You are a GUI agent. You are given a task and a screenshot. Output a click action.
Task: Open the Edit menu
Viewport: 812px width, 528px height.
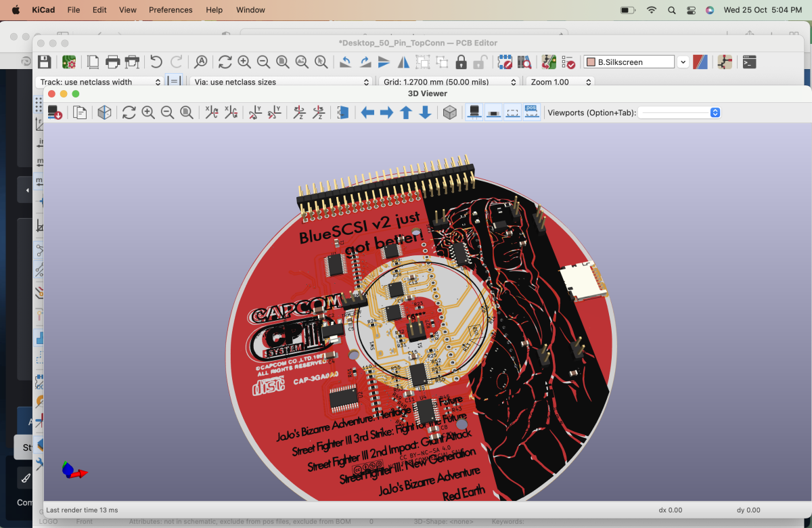click(99, 10)
